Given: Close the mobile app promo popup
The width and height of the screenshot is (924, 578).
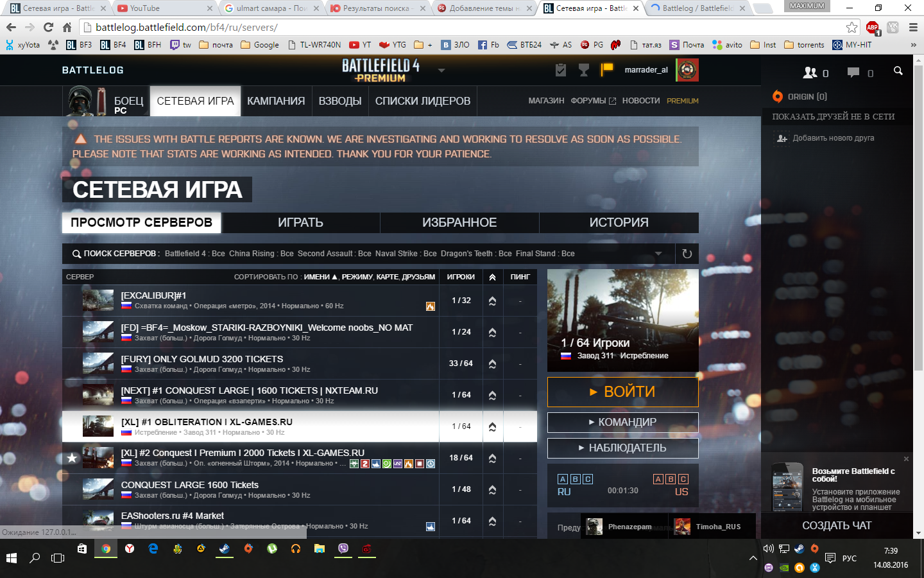Looking at the screenshot, I should pos(906,459).
